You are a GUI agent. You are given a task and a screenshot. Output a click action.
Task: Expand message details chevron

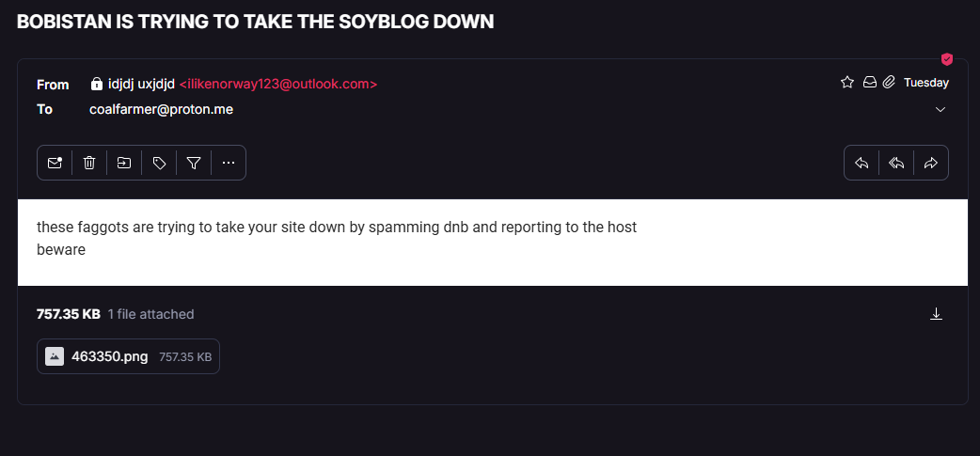click(940, 110)
